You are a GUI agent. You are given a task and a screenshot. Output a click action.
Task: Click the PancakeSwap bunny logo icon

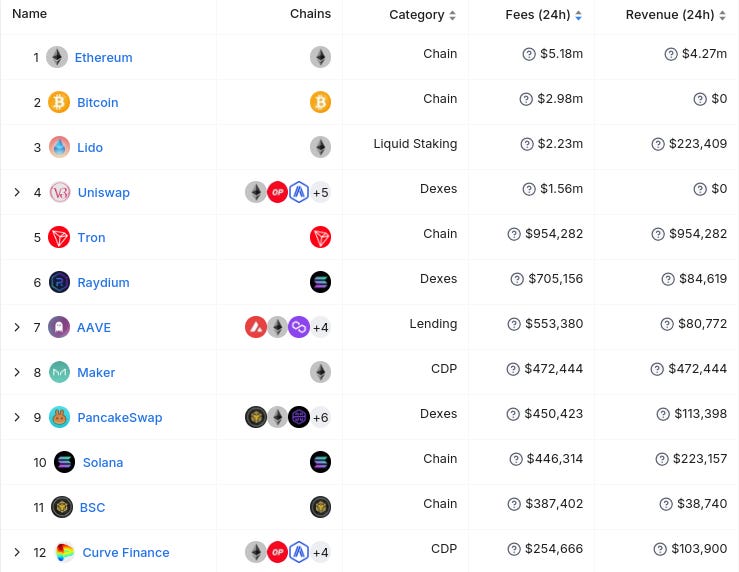59,417
